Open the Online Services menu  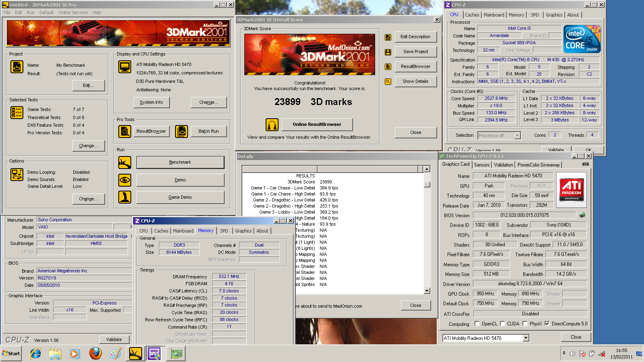pos(73,12)
